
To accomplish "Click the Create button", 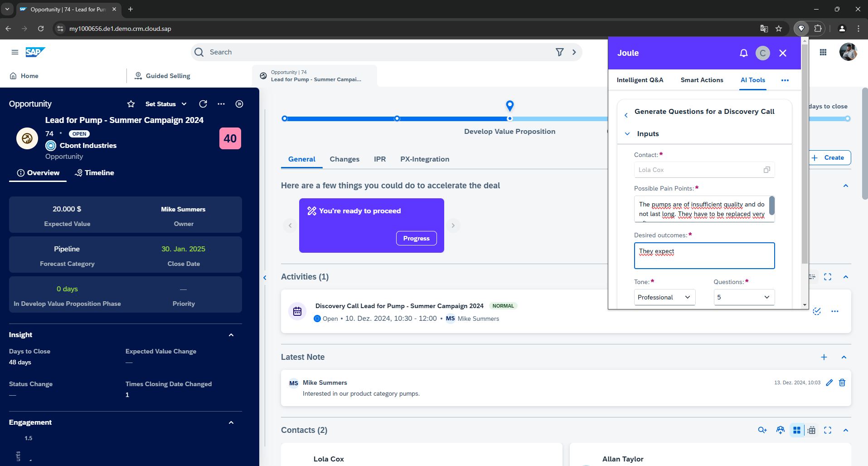I will coord(829,157).
